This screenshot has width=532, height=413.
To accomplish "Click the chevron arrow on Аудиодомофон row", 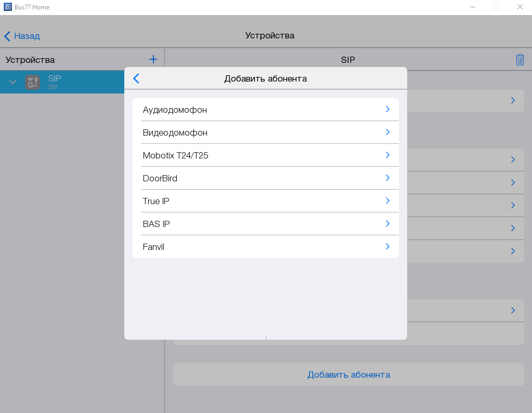I will click(x=387, y=110).
